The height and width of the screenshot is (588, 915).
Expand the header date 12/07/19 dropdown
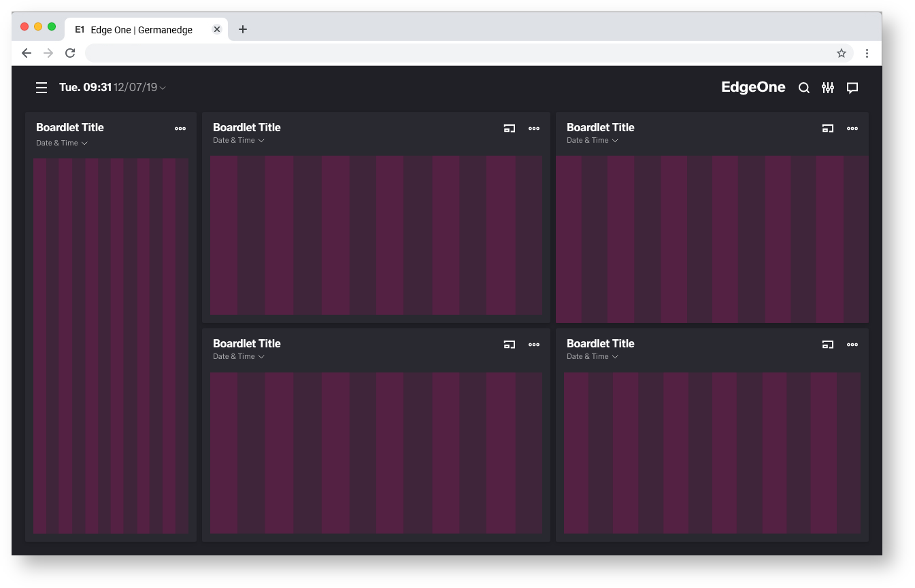click(x=139, y=88)
